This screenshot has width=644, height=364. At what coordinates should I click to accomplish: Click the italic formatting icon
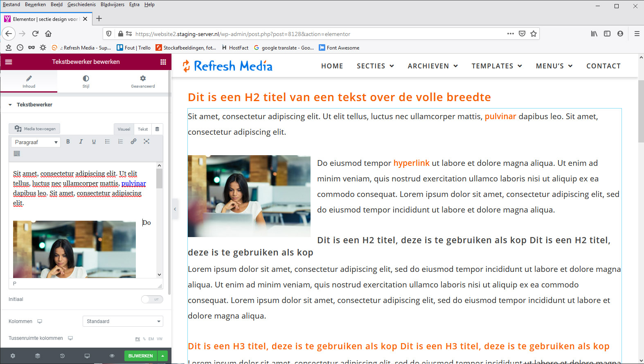click(x=81, y=142)
